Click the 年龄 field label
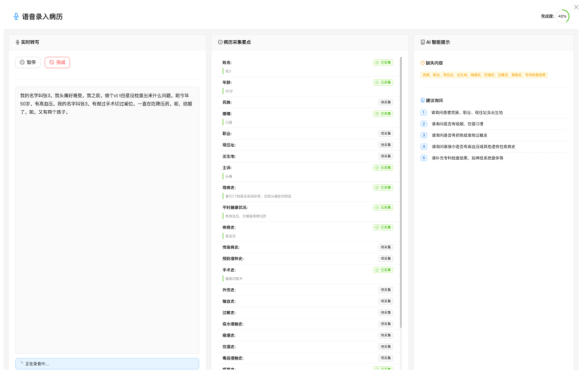582x374 pixels. click(x=227, y=82)
